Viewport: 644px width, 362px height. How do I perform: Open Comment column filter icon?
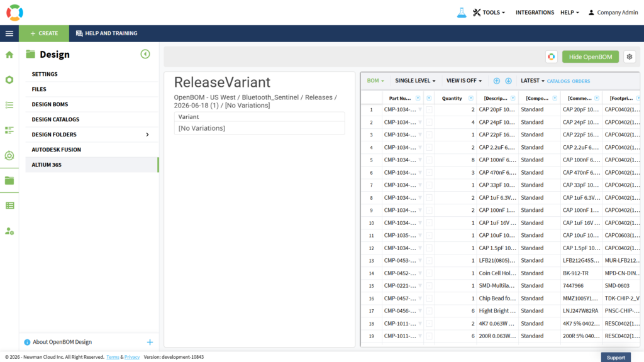point(597,98)
